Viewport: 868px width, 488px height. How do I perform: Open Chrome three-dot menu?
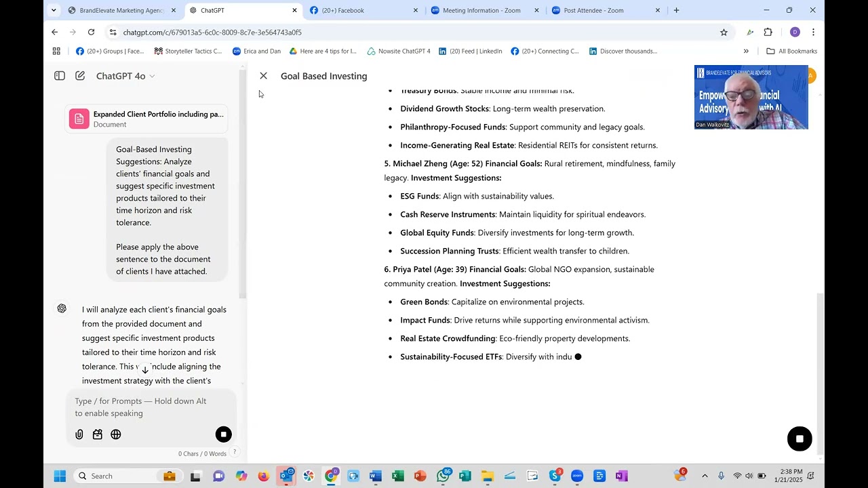pos(813,32)
